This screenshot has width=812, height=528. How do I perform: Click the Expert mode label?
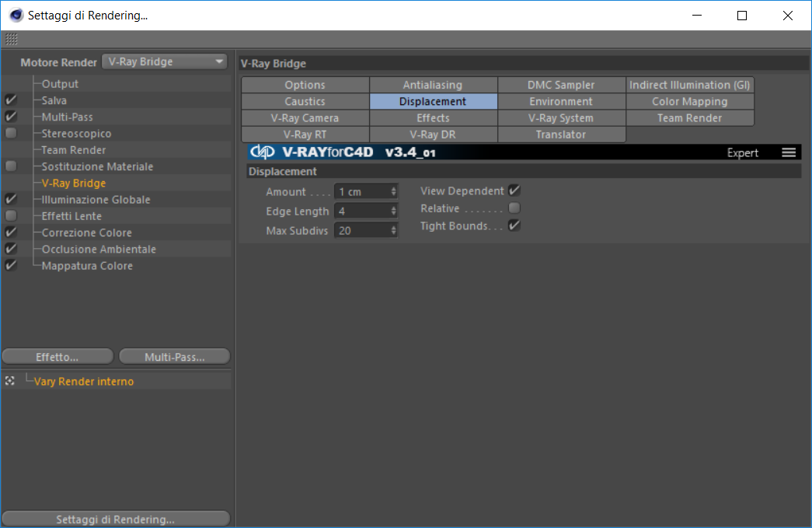click(x=743, y=153)
